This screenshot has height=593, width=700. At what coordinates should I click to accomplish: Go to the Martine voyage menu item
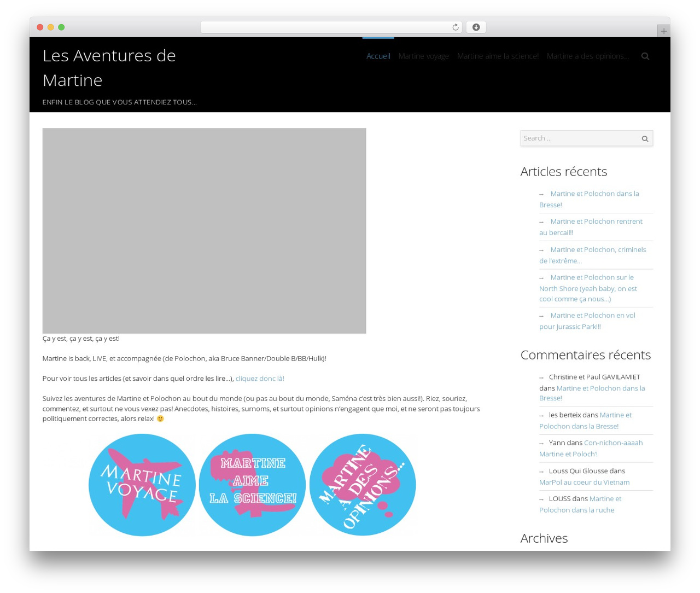(x=424, y=56)
